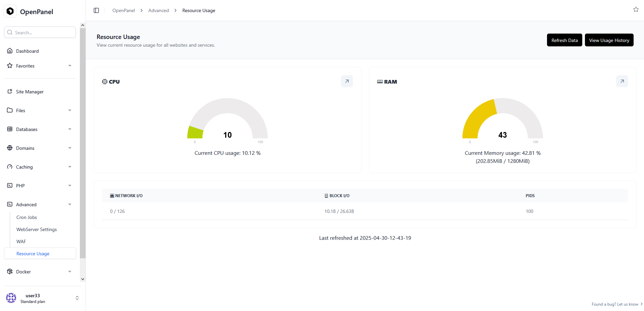Screen dimensions: 644x311
Task: Click the View Usage History button
Action: [x=609, y=40]
